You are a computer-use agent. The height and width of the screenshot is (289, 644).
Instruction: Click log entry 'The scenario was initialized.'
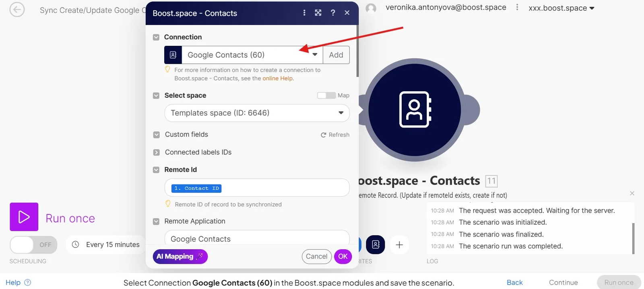point(503,222)
